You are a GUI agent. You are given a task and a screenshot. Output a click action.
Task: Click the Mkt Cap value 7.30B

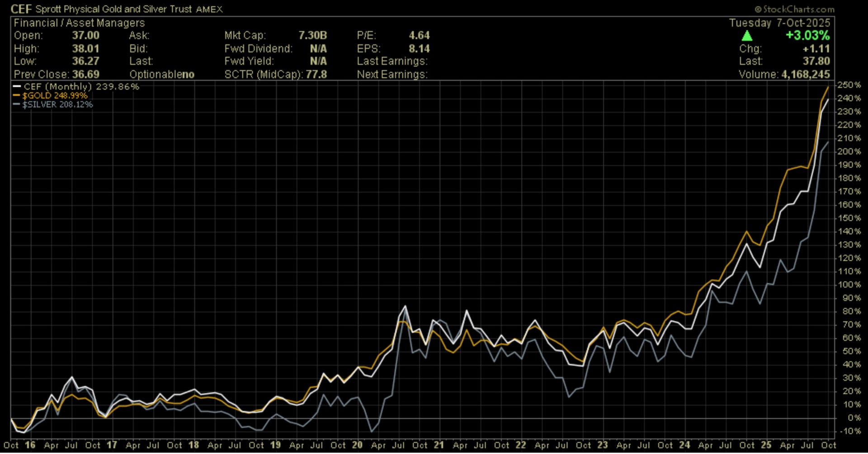312,36
